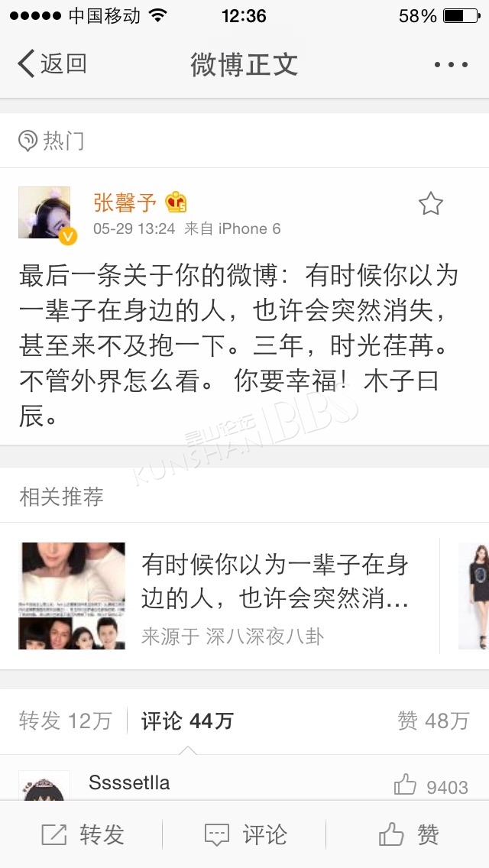Open recommended article collage thumbnail

point(72,596)
